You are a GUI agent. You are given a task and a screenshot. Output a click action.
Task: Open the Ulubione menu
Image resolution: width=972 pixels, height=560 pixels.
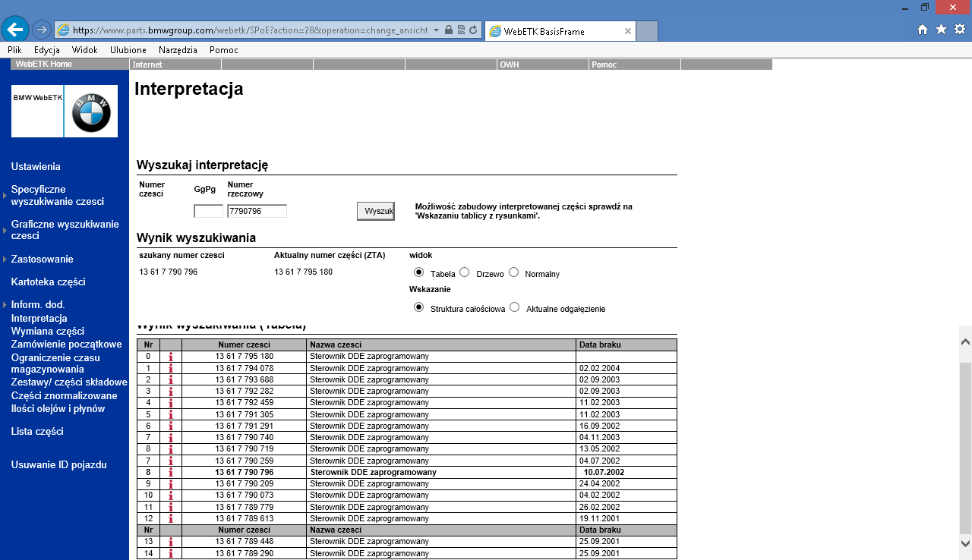(x=128, y=50)
